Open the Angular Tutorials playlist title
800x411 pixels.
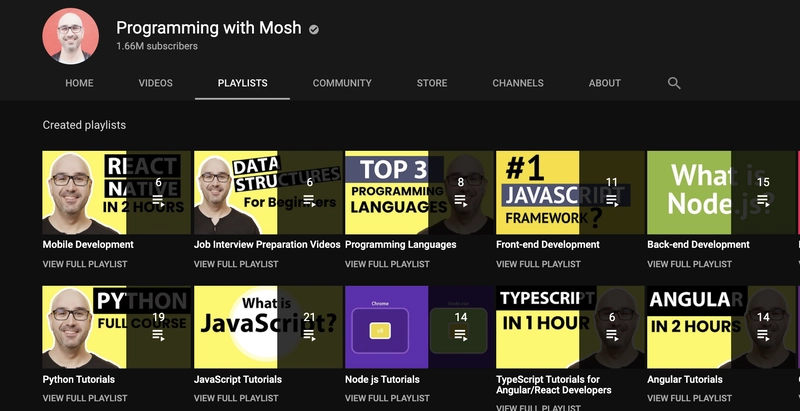(x=685, y=379)
